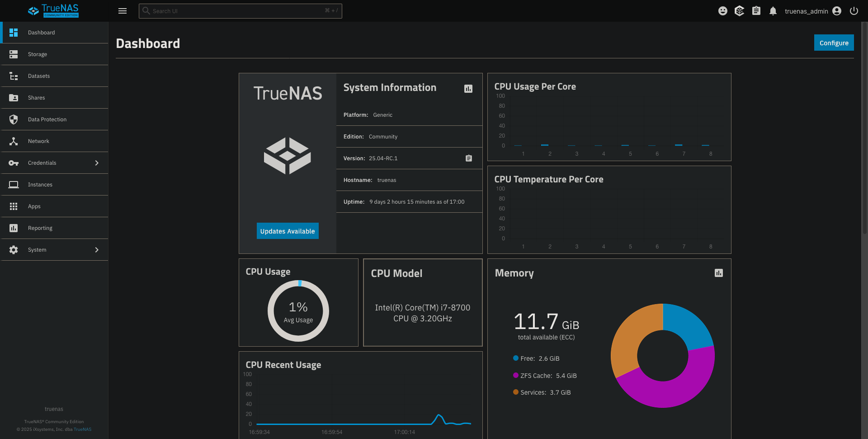Open System Information reports chart icon
The height and width of the screenshot is (439, 868).
468,89
